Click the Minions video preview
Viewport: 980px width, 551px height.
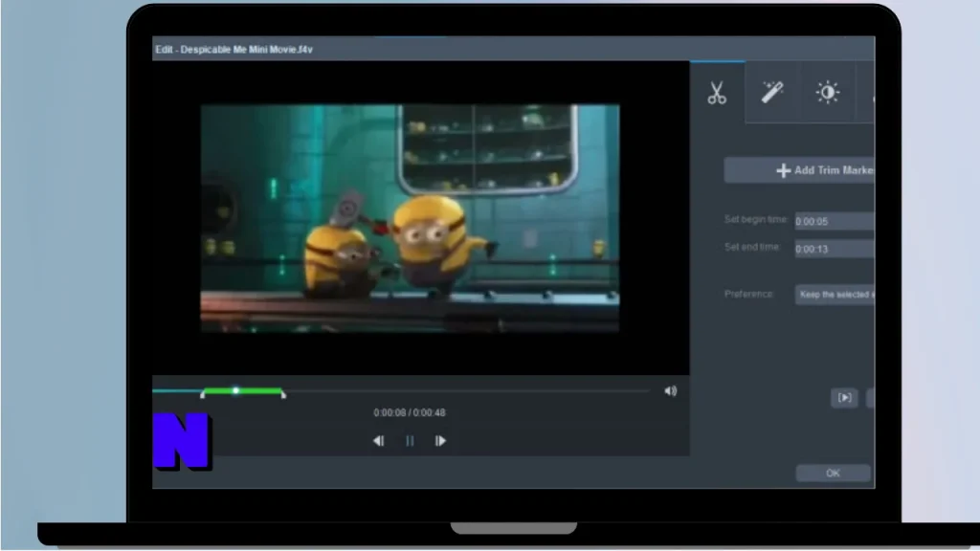tap(410, 218)
